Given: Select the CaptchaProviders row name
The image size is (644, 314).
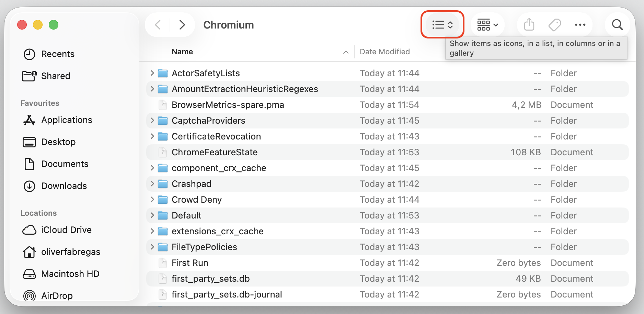Looking at the screenshot, I should pos(208,121).
